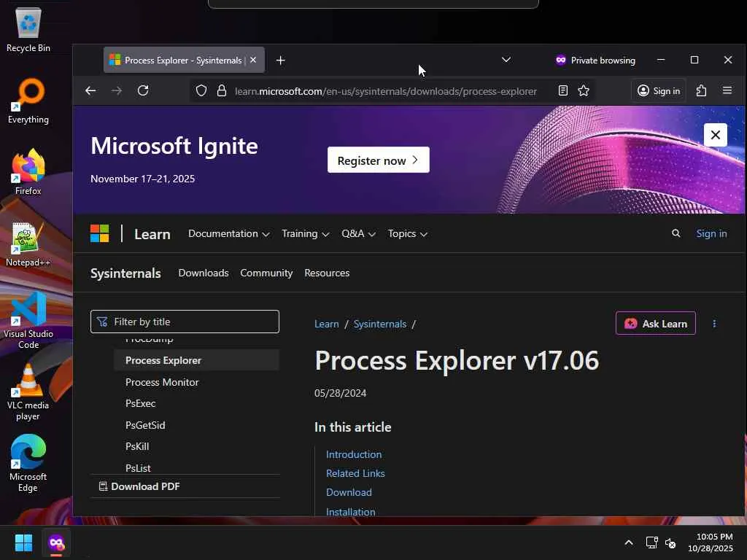Open the Learn site search icon

(x=676, y=233)
